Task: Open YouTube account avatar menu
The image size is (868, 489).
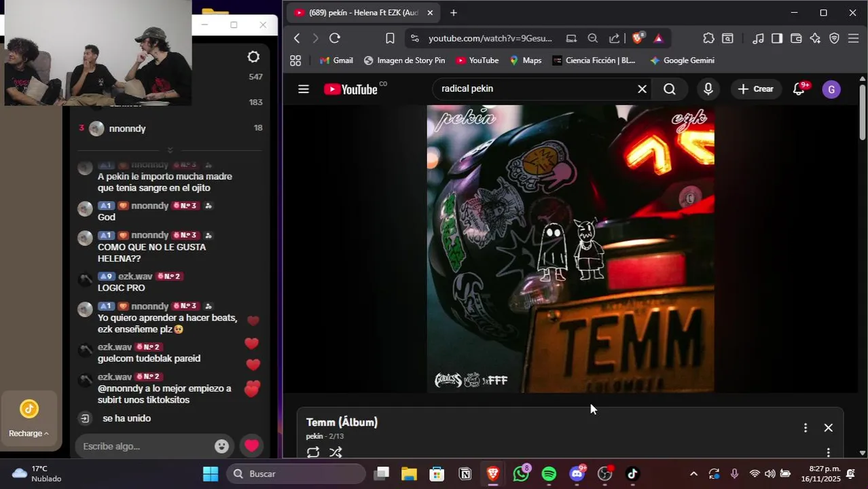Action: coord(831,90)
